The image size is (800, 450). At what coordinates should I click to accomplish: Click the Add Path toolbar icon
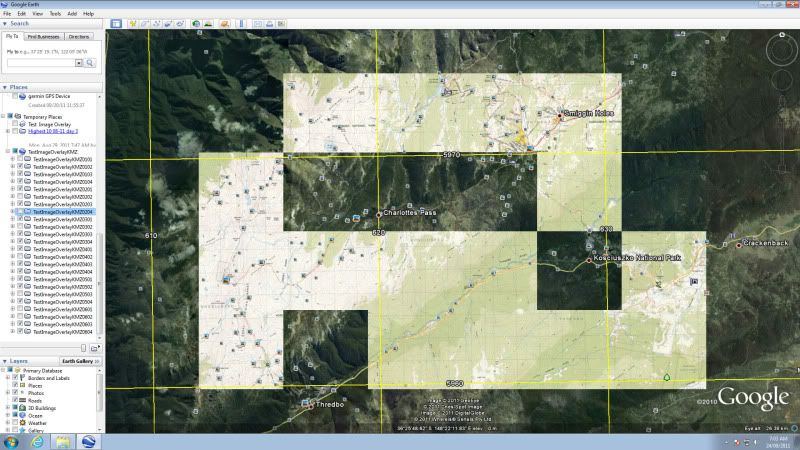[x=156, y=23]
